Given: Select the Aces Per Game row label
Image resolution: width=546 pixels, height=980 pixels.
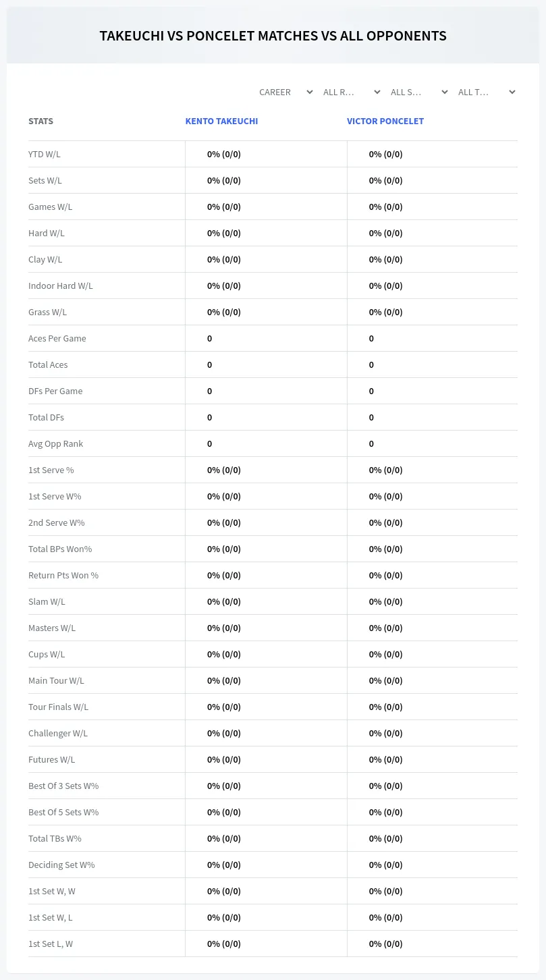Looking at the screenshot, I should click(x=57, y=338).
